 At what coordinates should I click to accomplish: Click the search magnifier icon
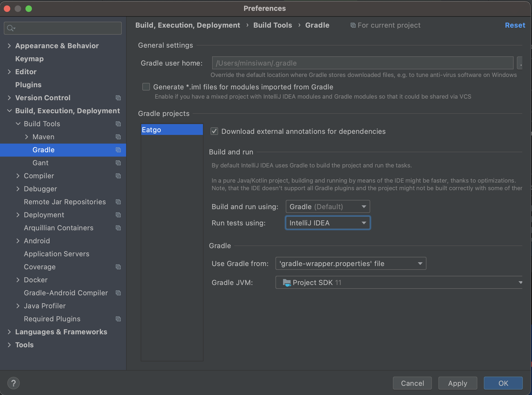(x=11, y=28)
